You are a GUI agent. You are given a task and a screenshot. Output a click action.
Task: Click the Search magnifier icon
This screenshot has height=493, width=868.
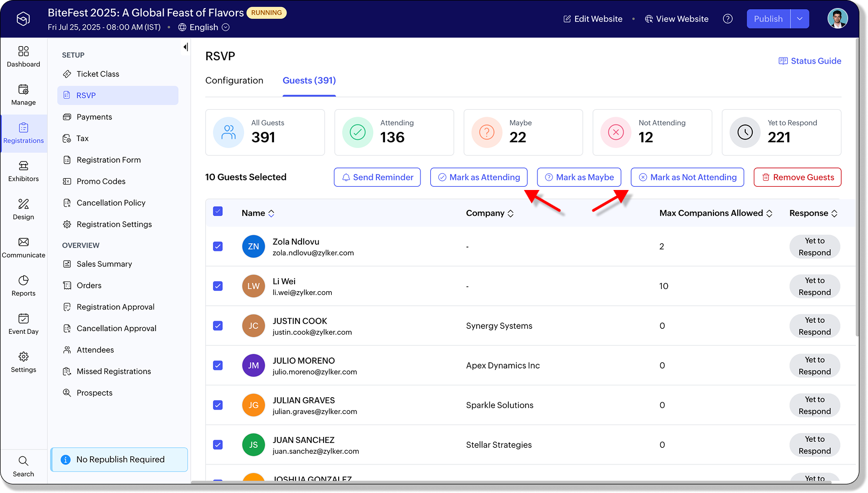click(x=24, y=461)
